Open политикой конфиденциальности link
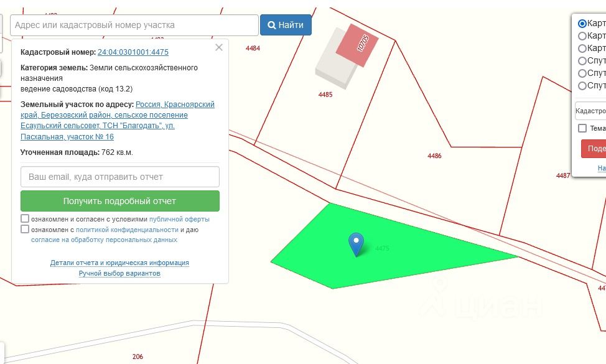Screen dimensions: 606x364 127,230
